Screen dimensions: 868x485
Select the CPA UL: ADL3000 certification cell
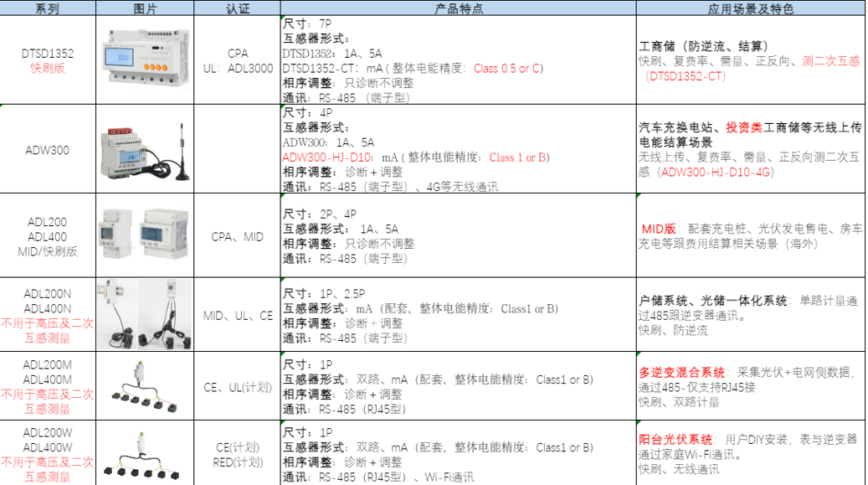(x=238, y=61)
